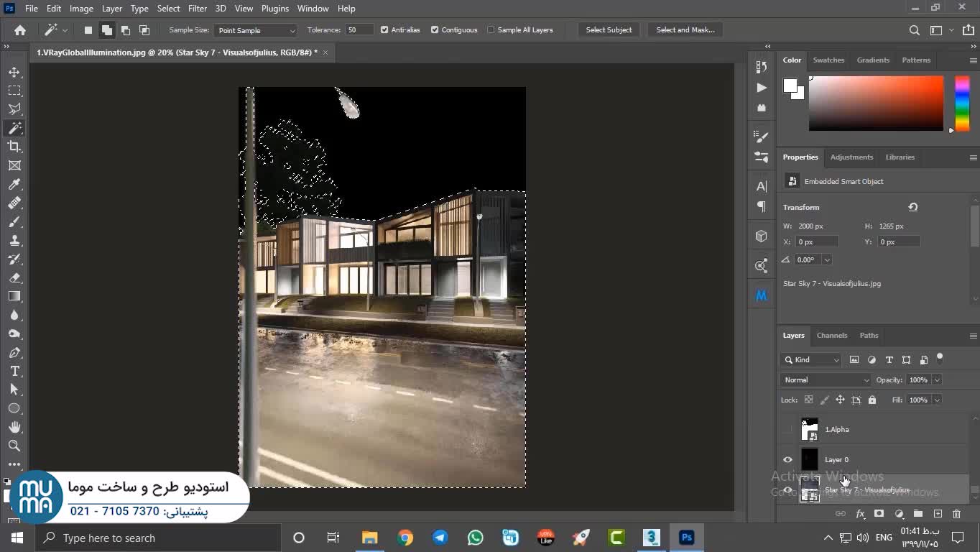
Task: Choose the Horizontal Type tool
Action: coord(14,371)
